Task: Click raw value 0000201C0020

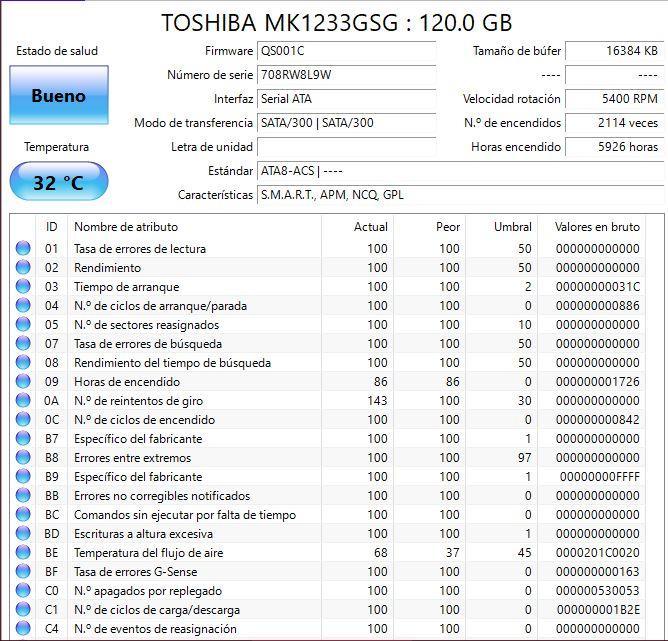Action: point(598,553)
